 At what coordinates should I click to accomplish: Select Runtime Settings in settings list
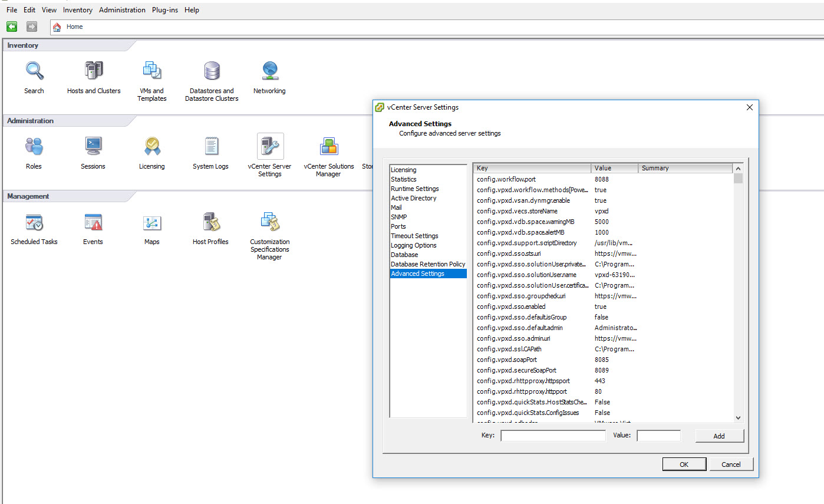point(415,189)
